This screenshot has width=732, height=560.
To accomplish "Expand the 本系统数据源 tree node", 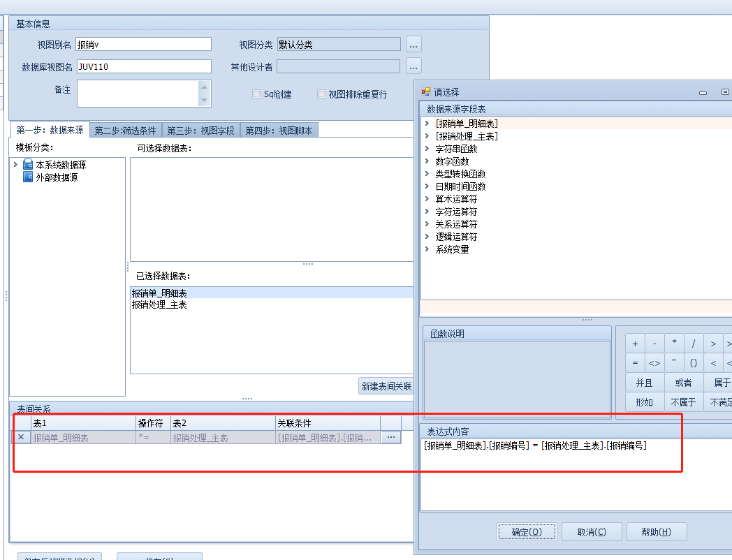I will pyautogui.click(x=15, y=165).
